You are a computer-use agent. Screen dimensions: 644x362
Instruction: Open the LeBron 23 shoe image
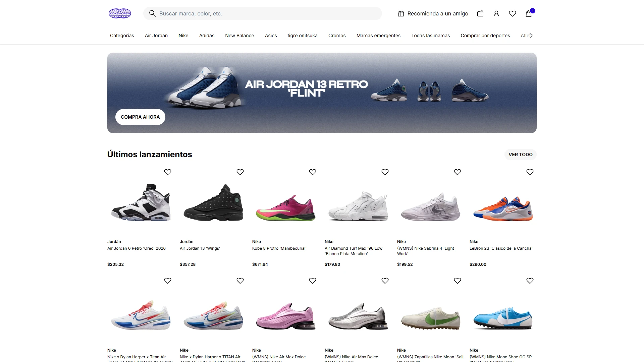(x=503, y=209)
